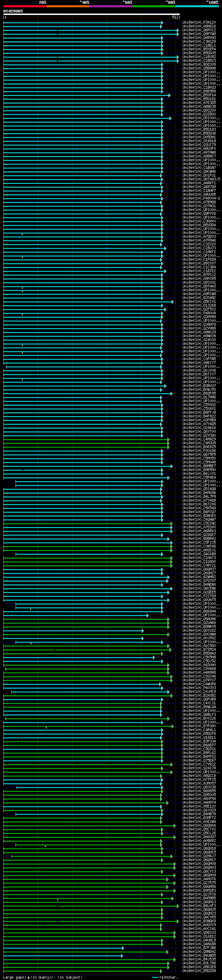
Task: Select the UniRef100_C1BEL1 label
Action: click(199, 45)
